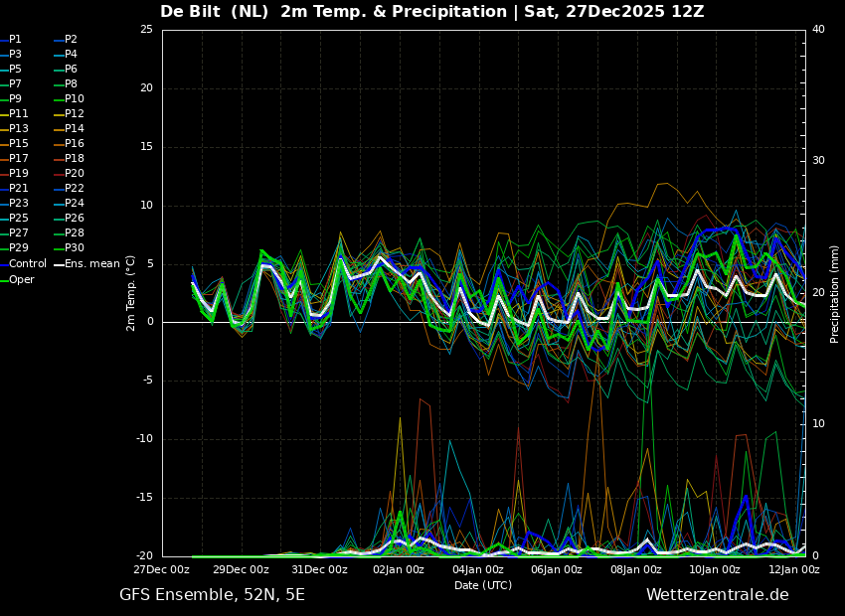845x616 pixels.
Task: Click the P11 yellow legend swatch
Action: (x=4, y=114)
